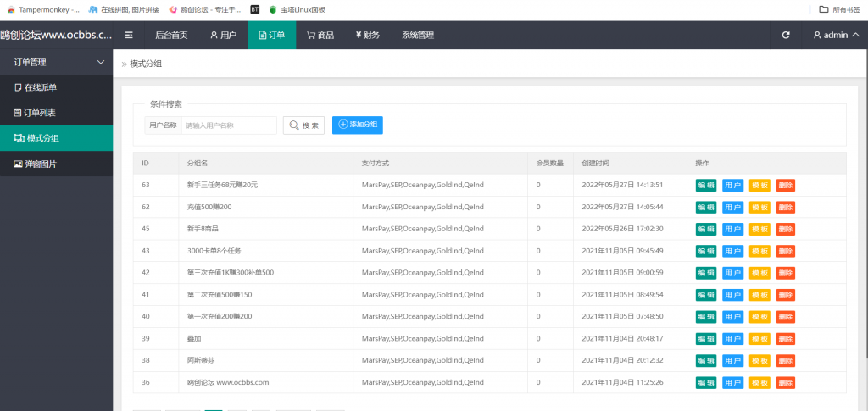The width and height of the screenshot is (868, 411).
Task: Open 用户 for group ID 41
Action: (733, 295)
